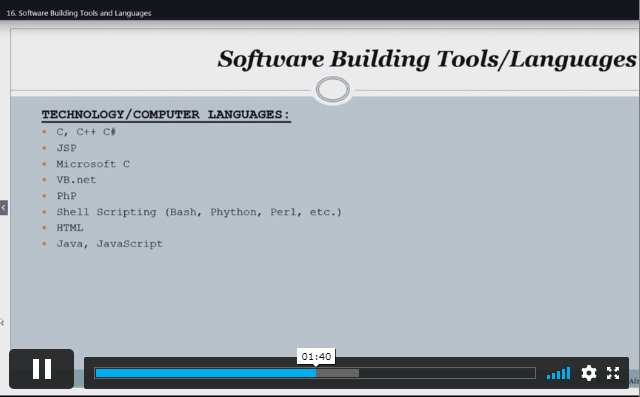Click the circle ornament below the slide title
Screen dimensions: 640x397
click(333, 89)
